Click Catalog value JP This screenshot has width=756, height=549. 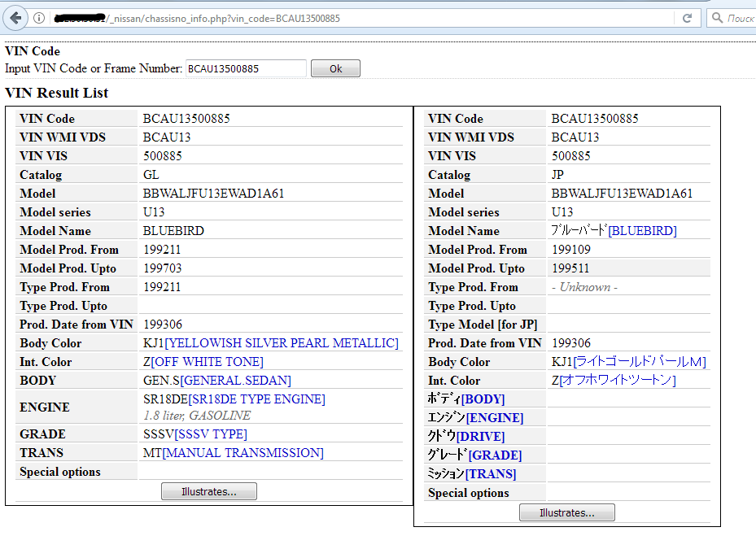557,175
